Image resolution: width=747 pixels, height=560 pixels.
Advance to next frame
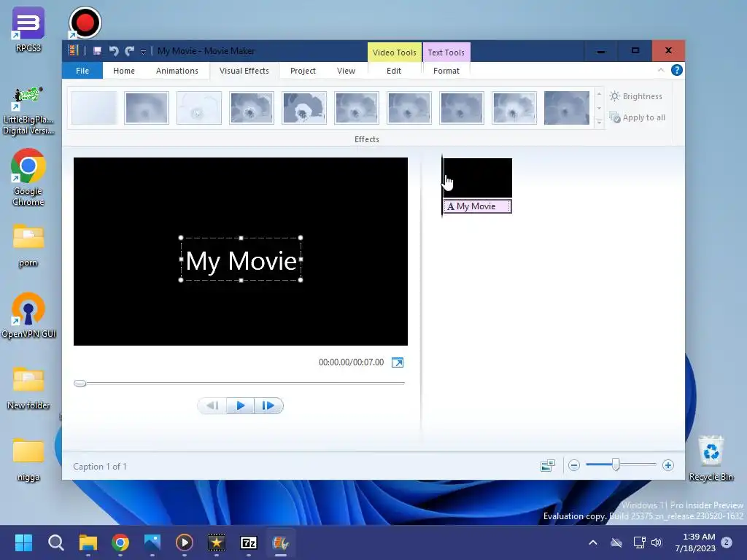[268, 405]
